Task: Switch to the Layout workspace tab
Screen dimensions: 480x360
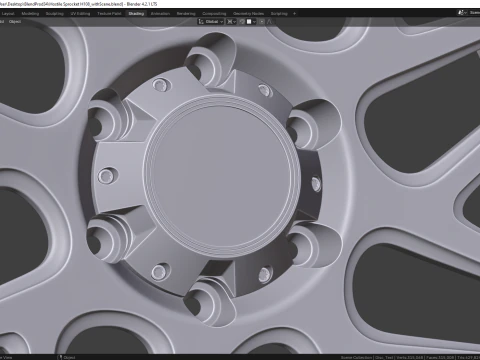Action: coord(8,14)
